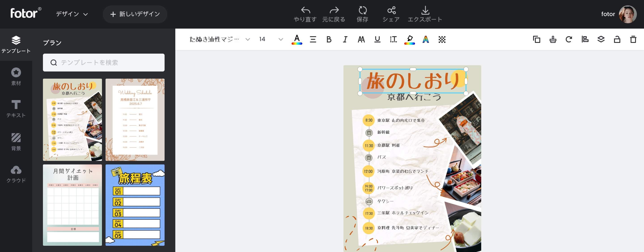Viewport: 644px width, 252px height.
Task: Apply italic styling to the text
Action: point(345,39)
